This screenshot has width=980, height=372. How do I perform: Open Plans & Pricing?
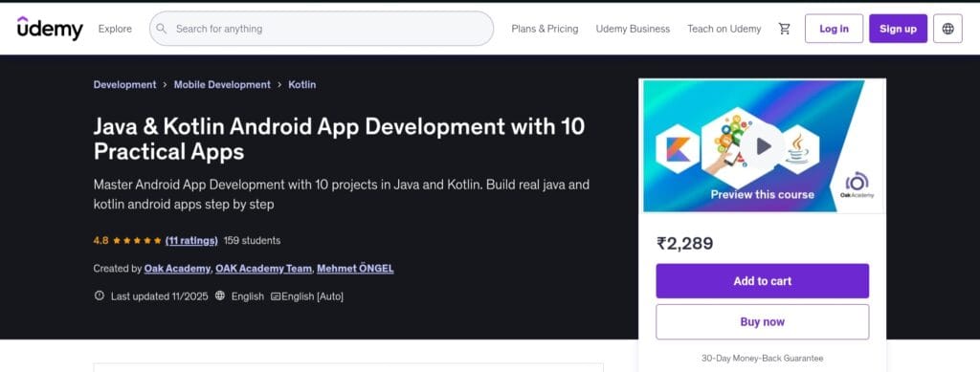(545, 29)
